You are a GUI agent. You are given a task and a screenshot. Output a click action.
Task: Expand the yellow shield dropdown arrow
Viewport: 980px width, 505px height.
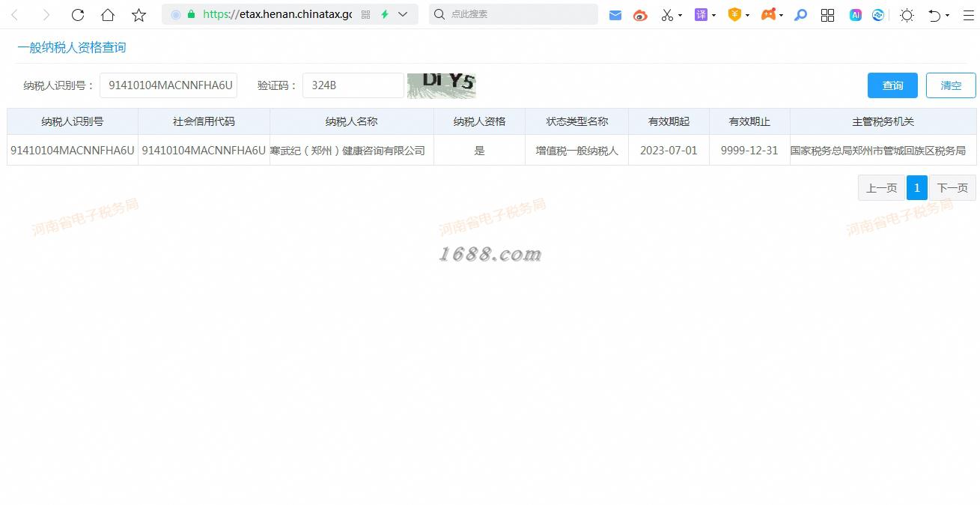tap(747, 16)
